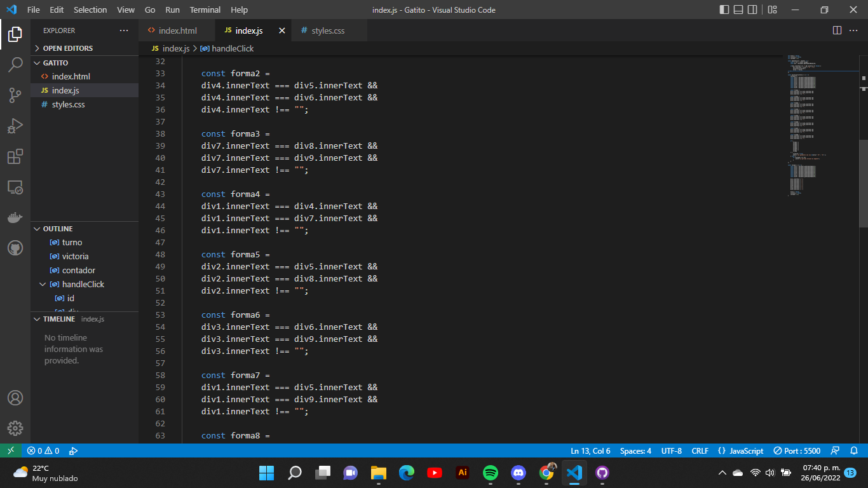Close the index.js editor tab

(x=282, y=30)
